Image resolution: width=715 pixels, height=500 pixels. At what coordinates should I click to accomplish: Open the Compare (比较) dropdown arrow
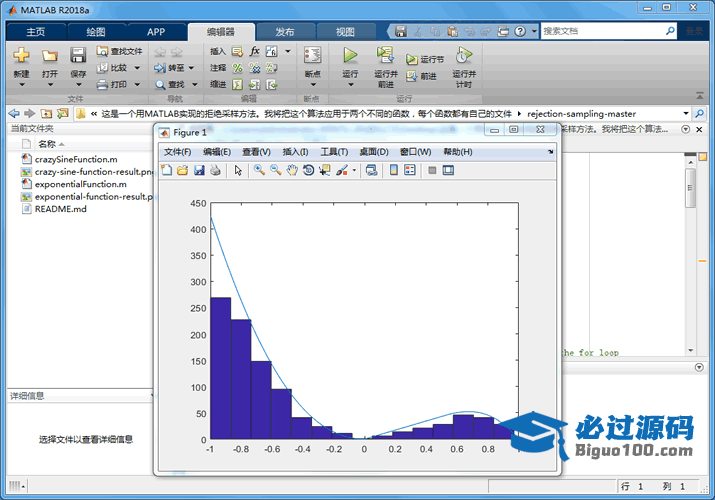pos(137,68)
